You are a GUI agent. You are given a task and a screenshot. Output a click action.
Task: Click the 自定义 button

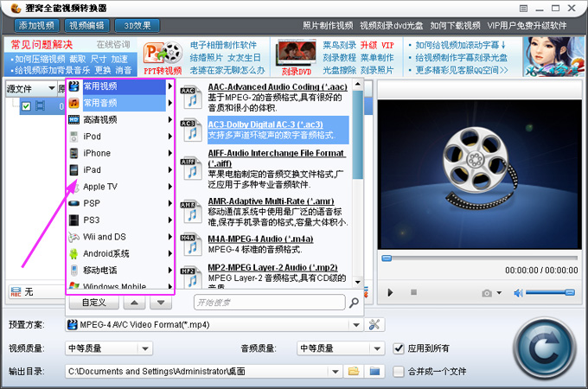(x=93, y=303)
